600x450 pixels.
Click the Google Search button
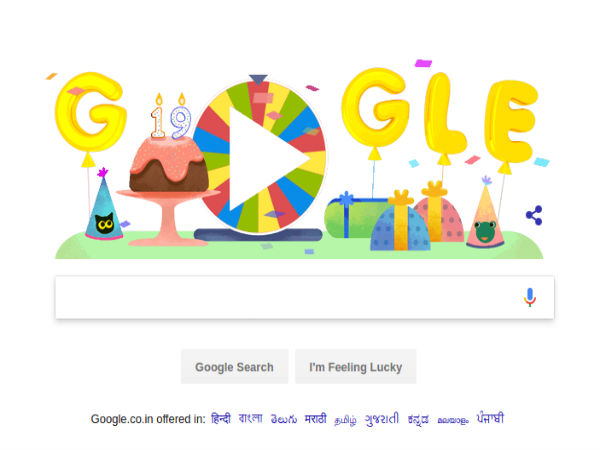(x=235, y=367)
